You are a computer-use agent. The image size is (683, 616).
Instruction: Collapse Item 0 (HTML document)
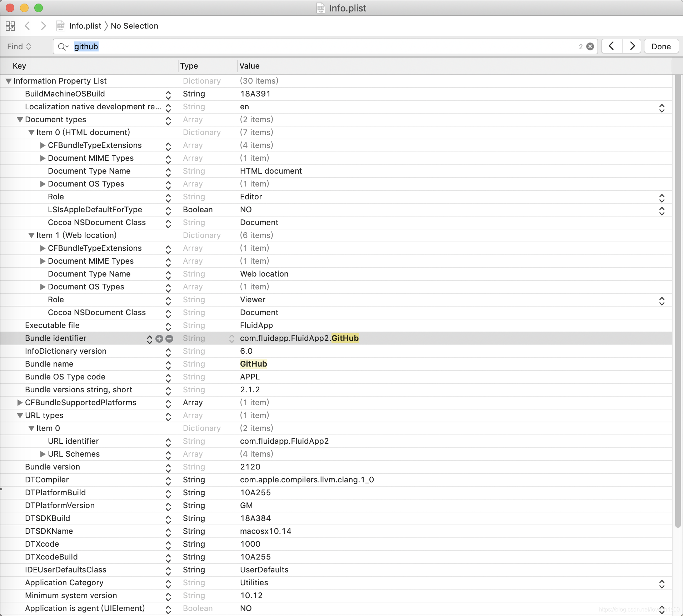[x=31, y=133]
